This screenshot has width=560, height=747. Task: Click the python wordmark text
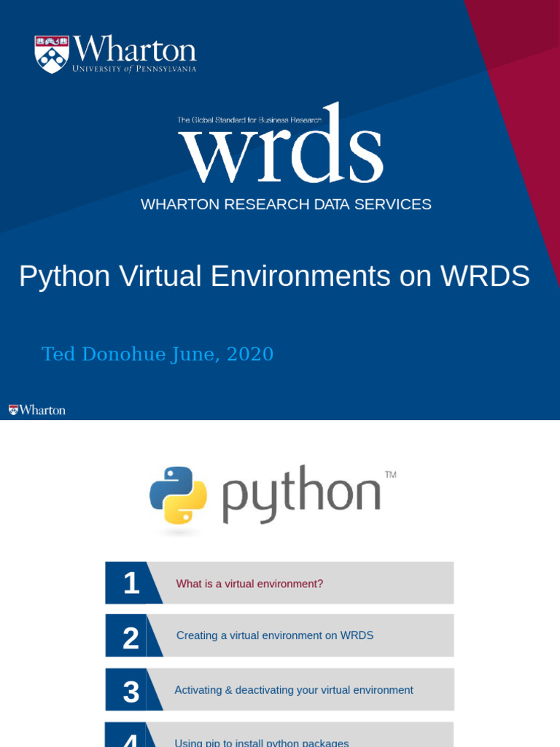pyautogui.click(x=302, y=495)
